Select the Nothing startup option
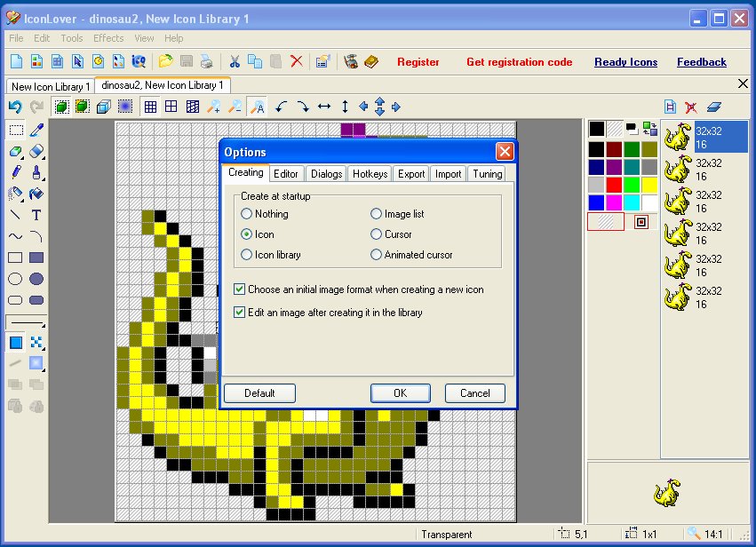 click(265, 213)
